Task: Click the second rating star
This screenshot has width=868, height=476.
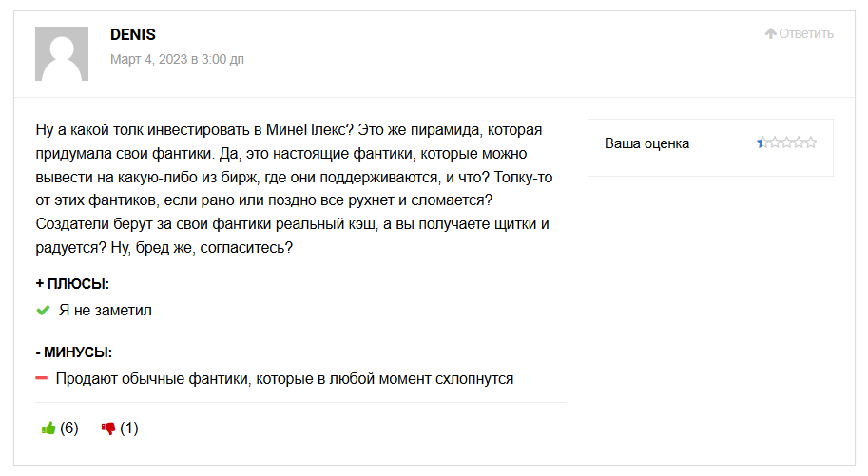Action: point(775,143)
